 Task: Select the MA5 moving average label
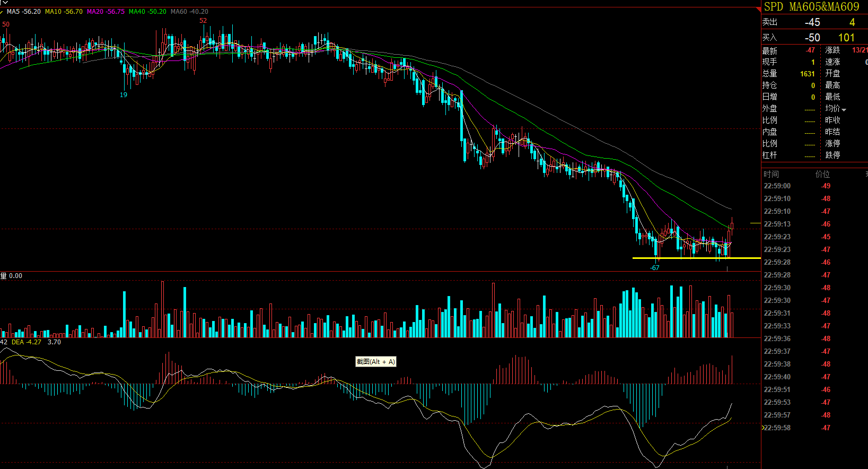(x=23, y=12)
